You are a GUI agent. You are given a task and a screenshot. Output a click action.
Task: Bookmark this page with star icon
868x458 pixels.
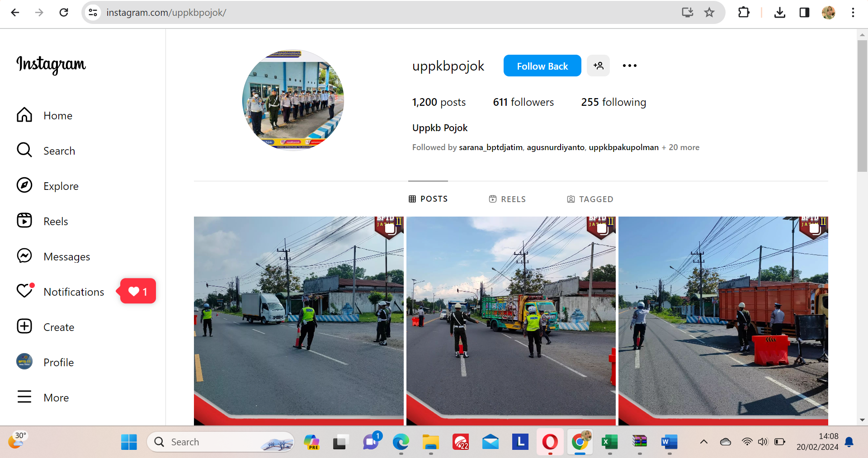[x=709, y=13]
